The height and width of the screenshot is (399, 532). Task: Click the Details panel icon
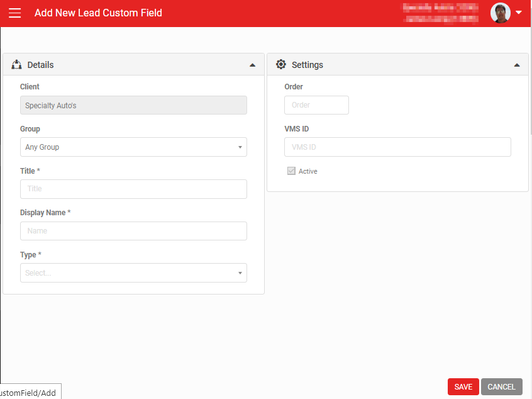point(17,65)
